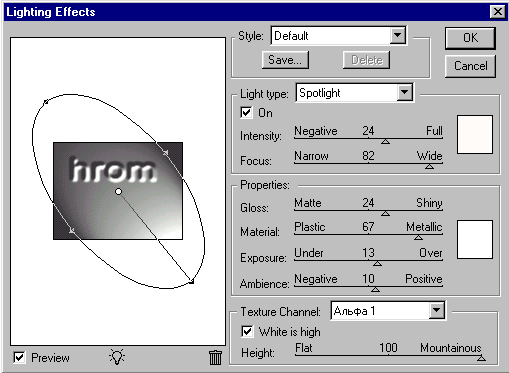Click the Narrow label on Focus slider
The height and width of the screenshot is (373, 509).
[x=311, y=156]
